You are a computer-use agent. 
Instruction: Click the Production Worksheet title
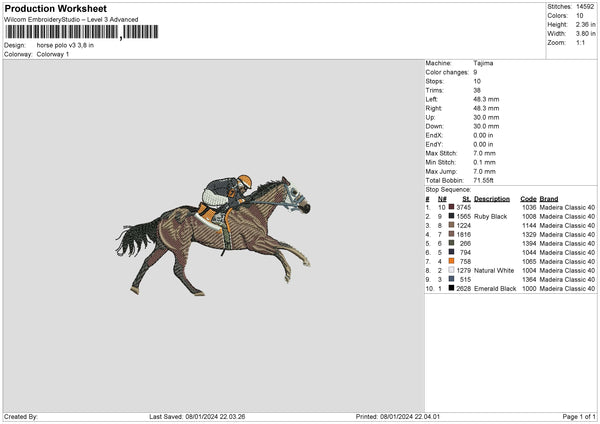click(x=55, y=9)
